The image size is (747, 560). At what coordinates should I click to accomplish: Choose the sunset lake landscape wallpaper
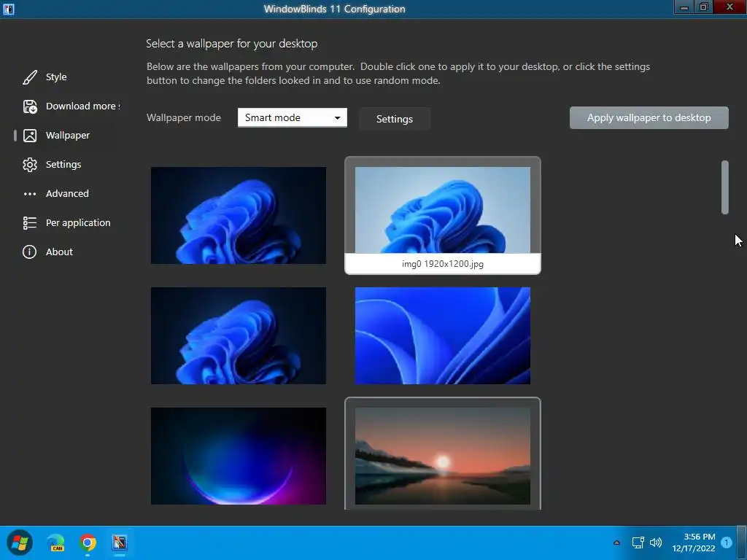(443, 456)
